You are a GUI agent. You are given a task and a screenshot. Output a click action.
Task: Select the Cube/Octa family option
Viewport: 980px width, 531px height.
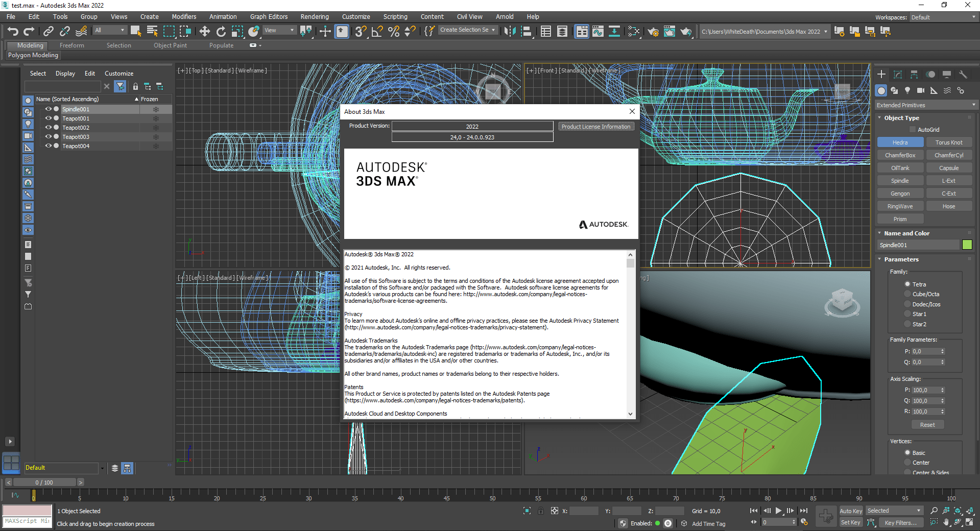point(907,294)
